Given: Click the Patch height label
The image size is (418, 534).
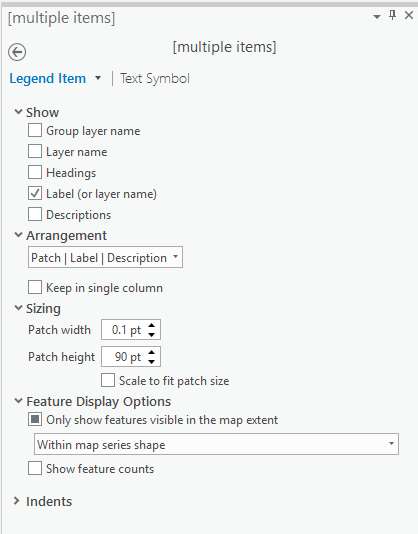Looking at the screenshot, I should (x=61, y=357).
